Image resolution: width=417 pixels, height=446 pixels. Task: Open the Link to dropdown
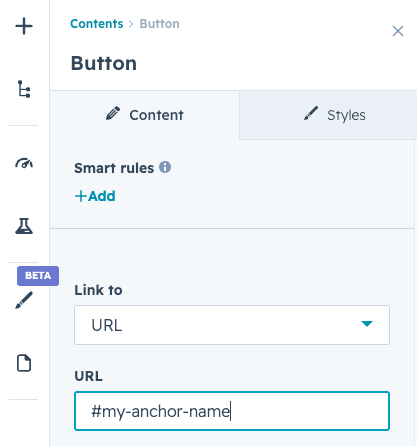[232, 325]
